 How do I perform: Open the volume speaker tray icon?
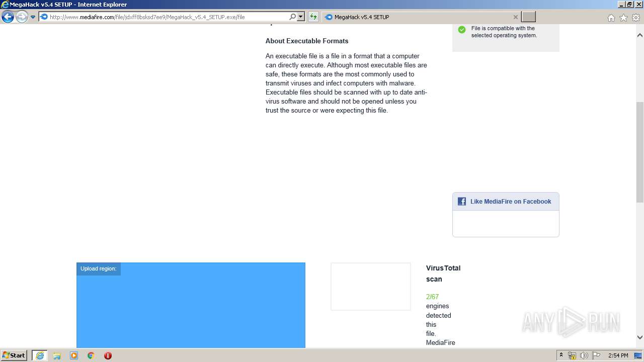[x=584, y=355]
